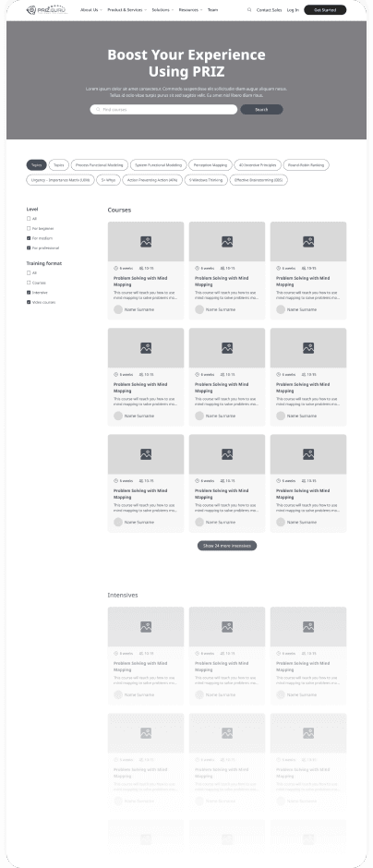Screen dimensions: 373x868
Task: Disable the Video courses checkbox
Action: click(29, 302)
